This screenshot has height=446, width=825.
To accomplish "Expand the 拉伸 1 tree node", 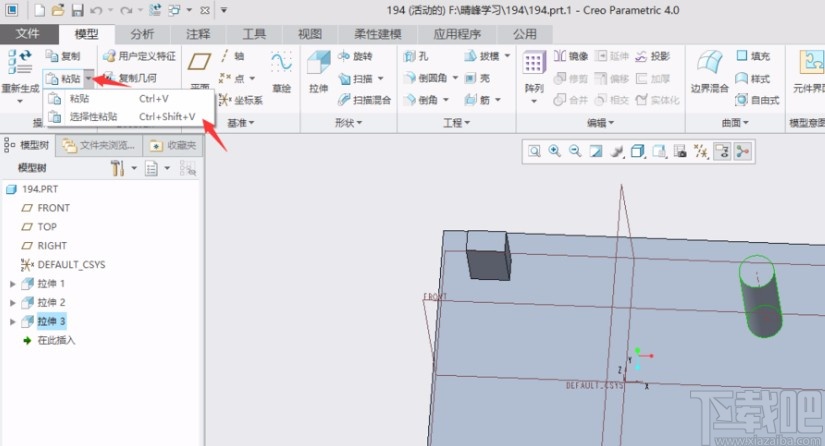I will click(x=13, y=283).
